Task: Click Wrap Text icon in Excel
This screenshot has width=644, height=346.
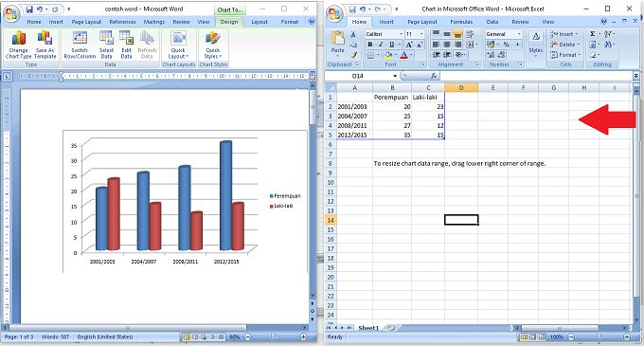Action: point(470,34)
